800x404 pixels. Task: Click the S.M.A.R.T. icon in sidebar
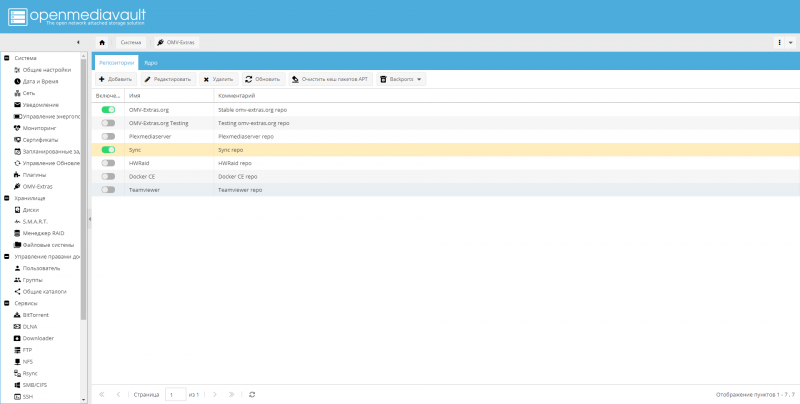point(17,221)
